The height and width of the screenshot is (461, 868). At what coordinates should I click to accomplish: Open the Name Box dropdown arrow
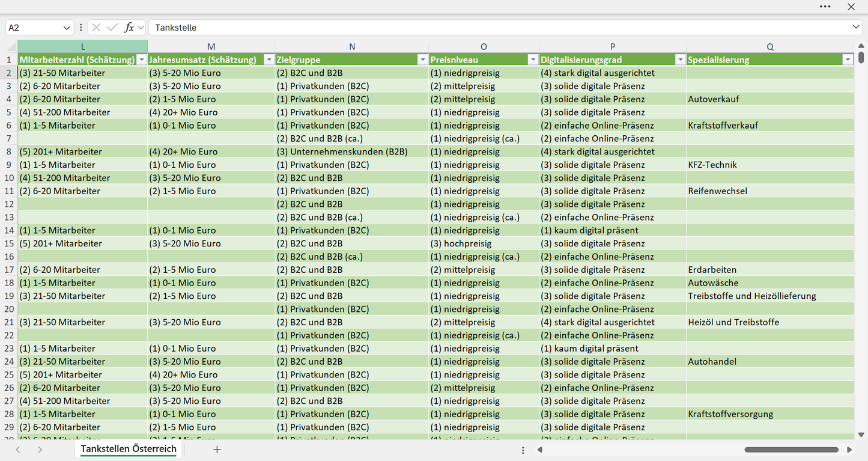click(66, 28)
